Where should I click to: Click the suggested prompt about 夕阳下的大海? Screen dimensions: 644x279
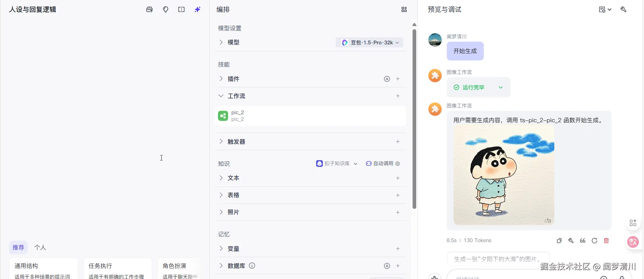(x=498, y=259)
